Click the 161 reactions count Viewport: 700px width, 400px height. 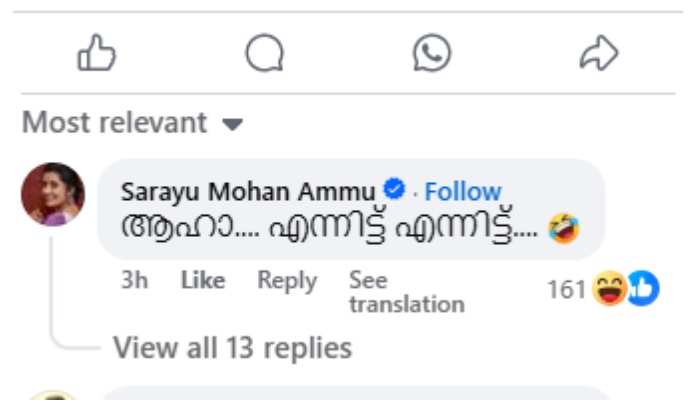pos(566,290)
